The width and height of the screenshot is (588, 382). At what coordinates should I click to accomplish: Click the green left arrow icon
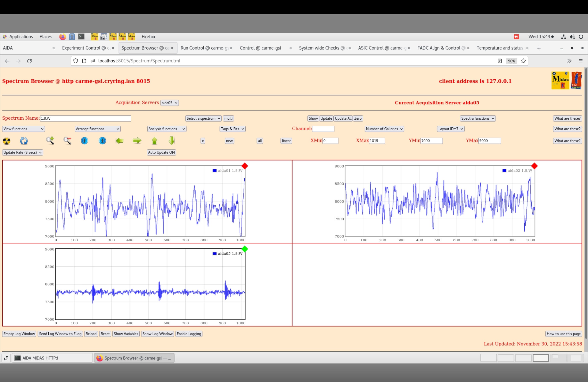click(120, 141)
